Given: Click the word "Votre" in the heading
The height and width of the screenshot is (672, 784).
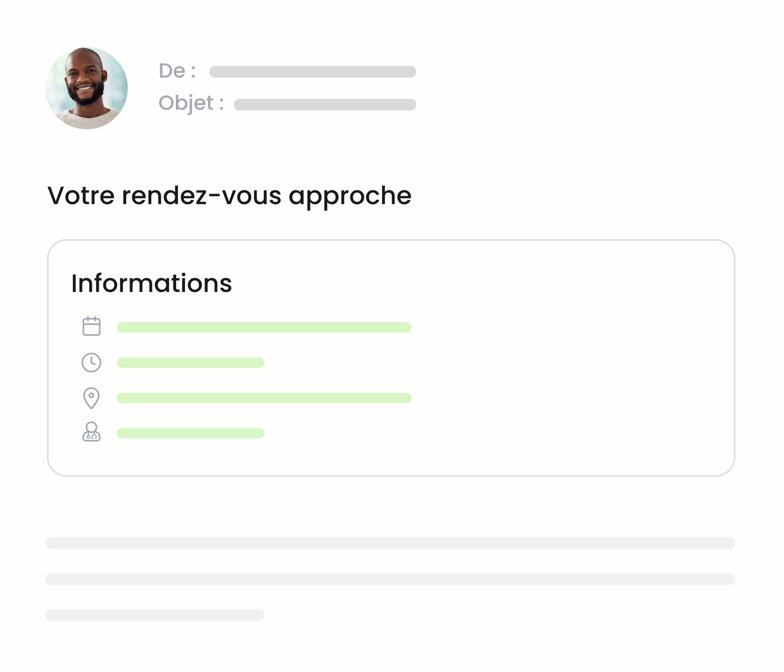Looking at the screenshot, I should tap(81, 196).
